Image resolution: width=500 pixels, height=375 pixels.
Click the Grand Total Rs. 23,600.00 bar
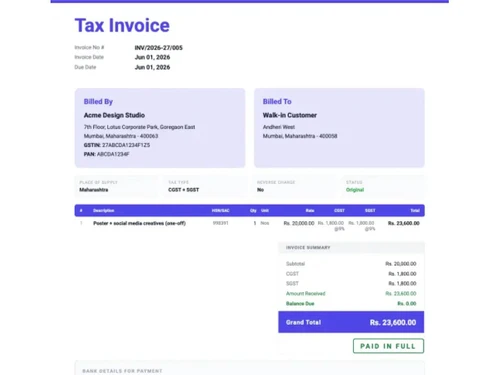(x=351, y=322)
